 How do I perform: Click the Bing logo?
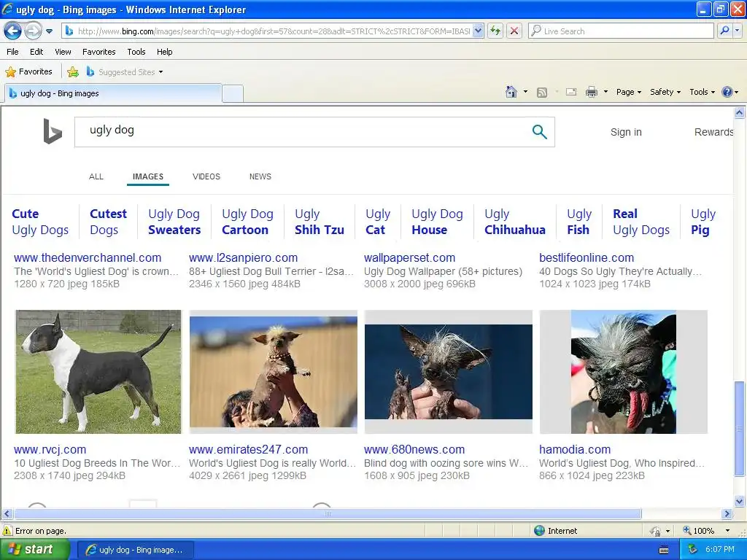coord(53,131)
